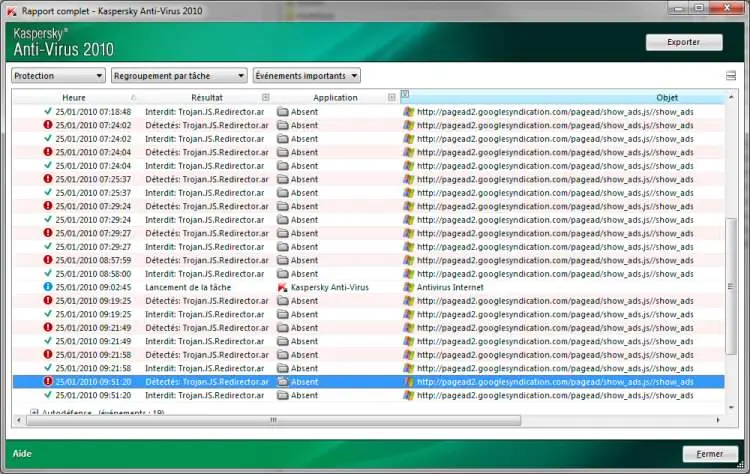This screenshot has height=474, width=750.
Task: Click blue info icon for 09:02:45 row
Action: (48, 287)
